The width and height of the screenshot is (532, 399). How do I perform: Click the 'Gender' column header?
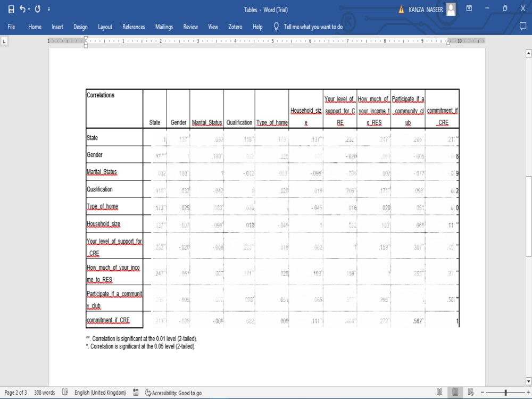pyautogui.click(x=178, y=122)
